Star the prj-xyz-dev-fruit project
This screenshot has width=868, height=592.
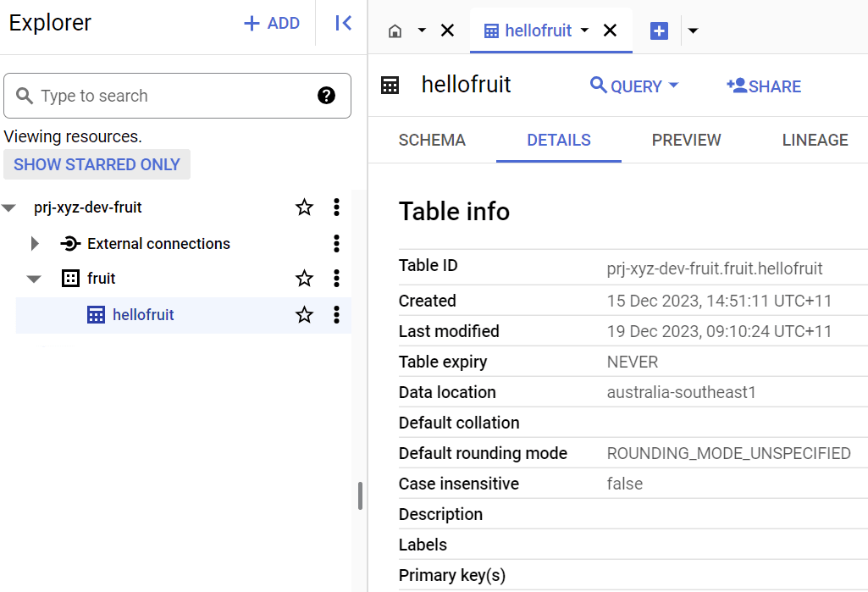[x=305, y=207]
